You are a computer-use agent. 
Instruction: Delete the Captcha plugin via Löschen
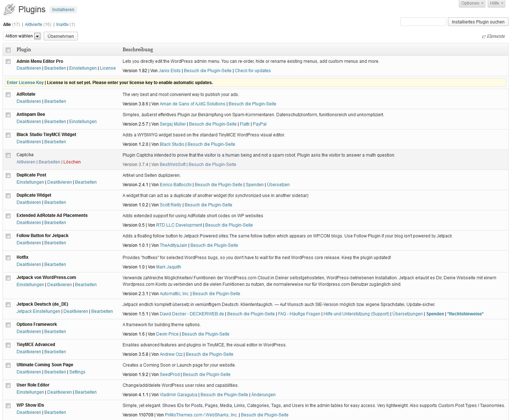pyautogui.click(x=72, y=162)
